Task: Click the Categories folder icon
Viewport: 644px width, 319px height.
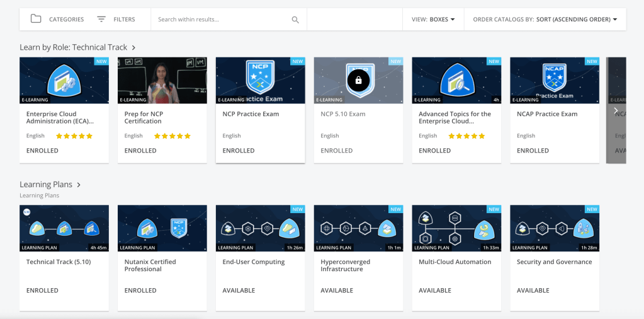Action: [x=36, y=19]
